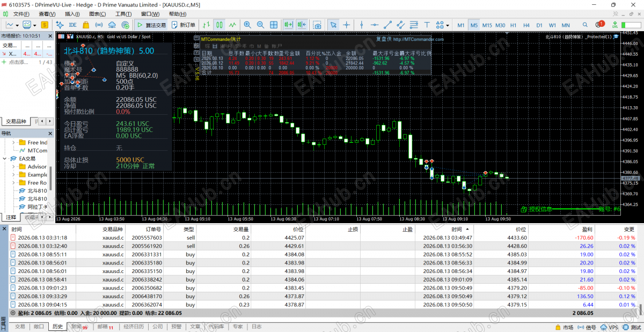Toggle chart auto-scroll to latest bar
This screenshot has width=644, height=332.
pos(288,25)
